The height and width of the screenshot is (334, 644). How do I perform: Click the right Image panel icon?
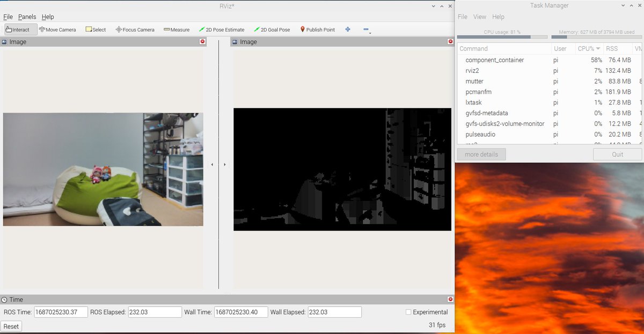(x=235, y=41)
